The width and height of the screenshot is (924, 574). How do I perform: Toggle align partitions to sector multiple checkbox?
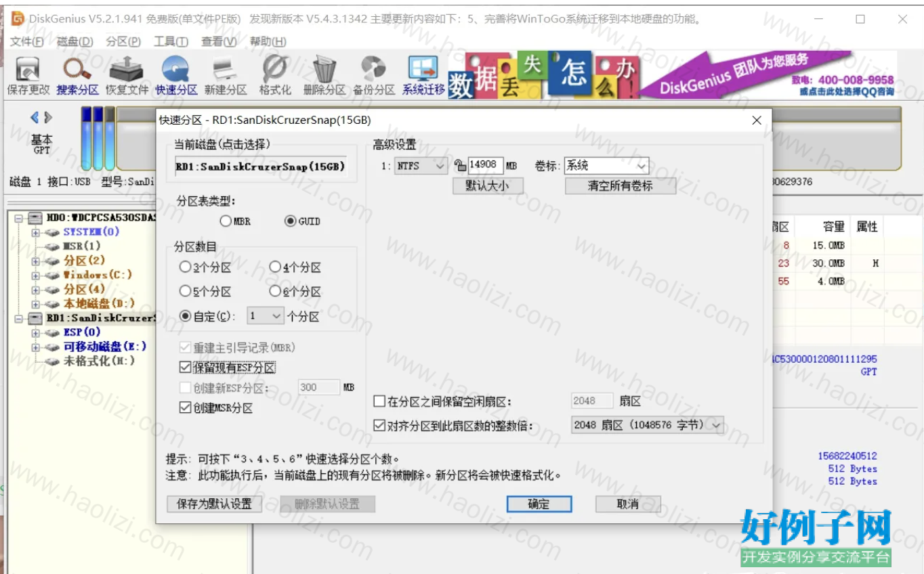(x=379, y=426)
